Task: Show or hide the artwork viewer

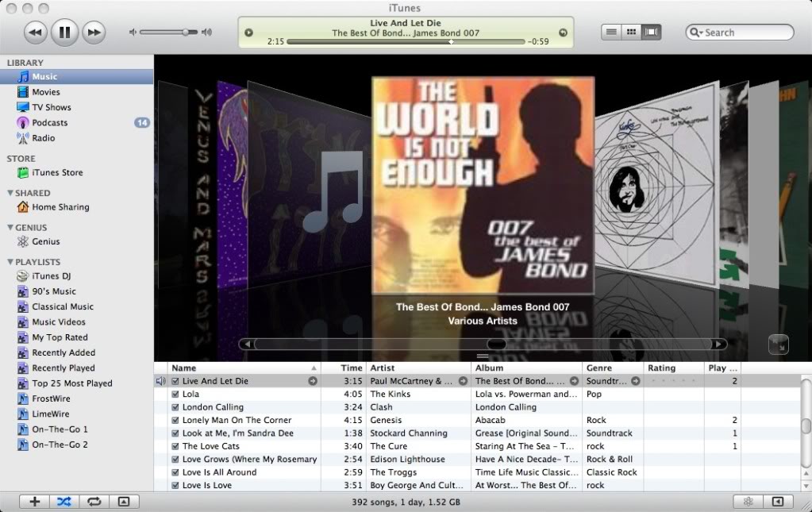Action: click(x=124, y=502)
